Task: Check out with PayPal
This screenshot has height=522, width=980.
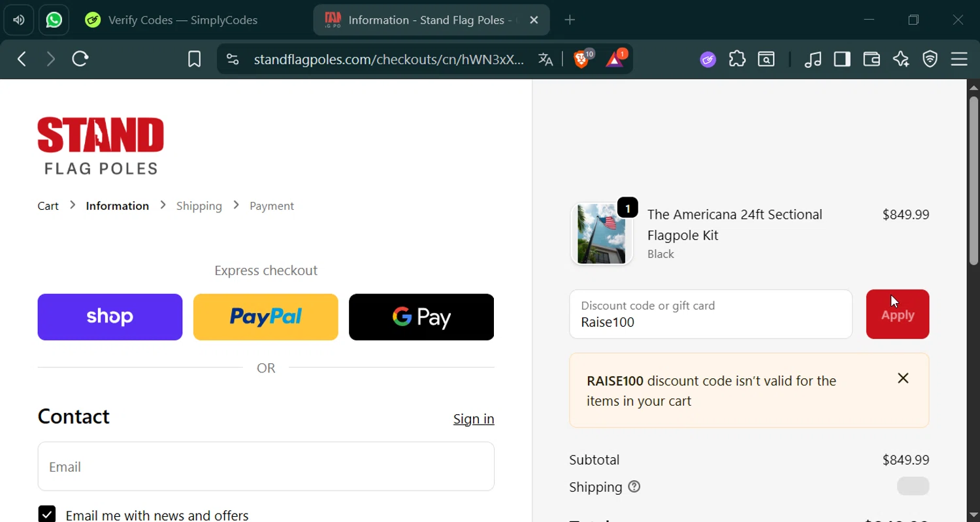Action: click(x=266, y=317)
